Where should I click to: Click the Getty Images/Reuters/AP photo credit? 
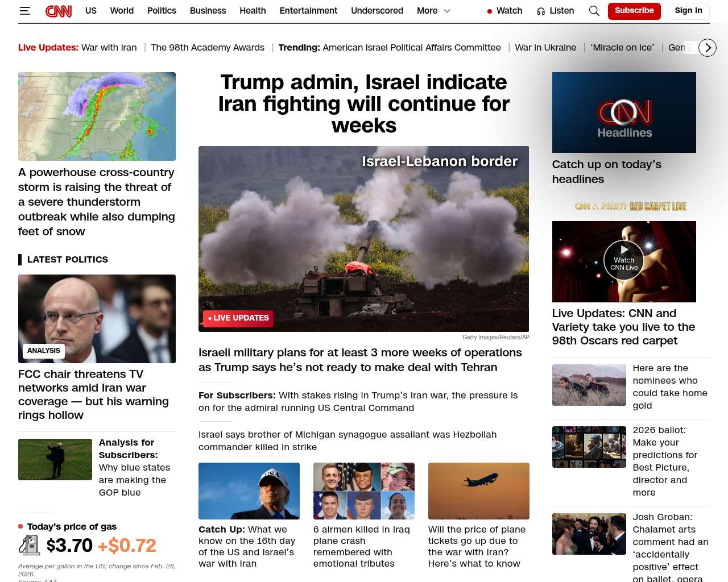[496, 337]
